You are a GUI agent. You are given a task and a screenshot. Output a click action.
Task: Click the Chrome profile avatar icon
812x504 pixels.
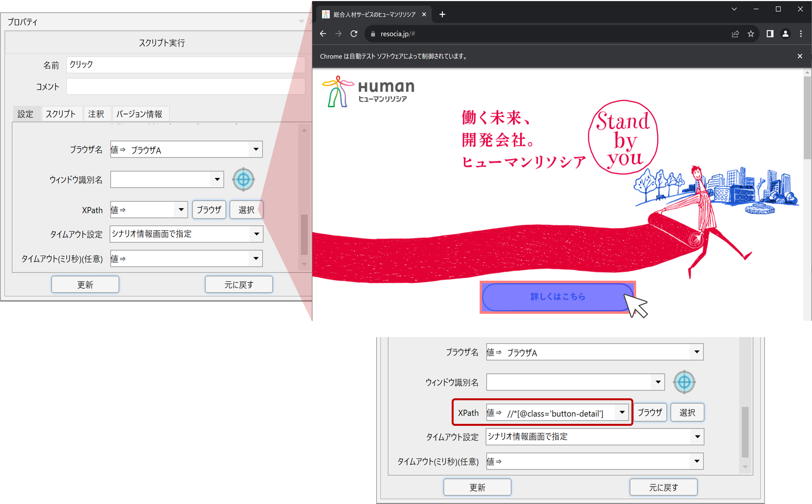[x=785, y=34]
